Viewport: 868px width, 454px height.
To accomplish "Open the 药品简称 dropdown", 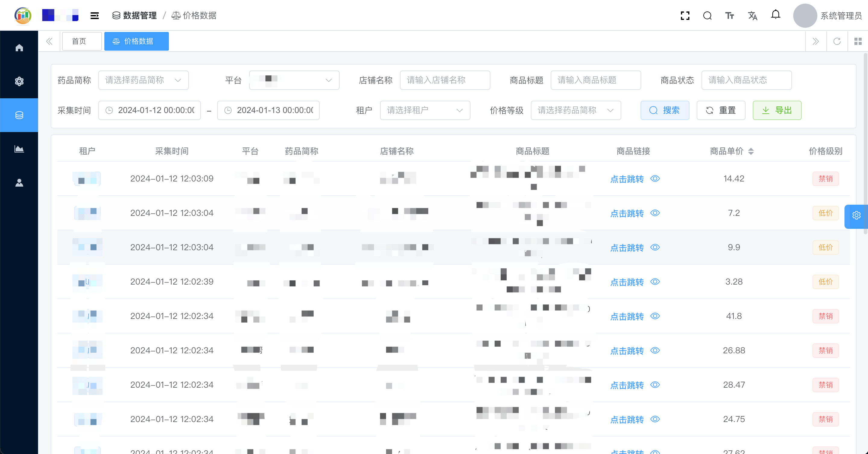I will [x=143, y=80].
